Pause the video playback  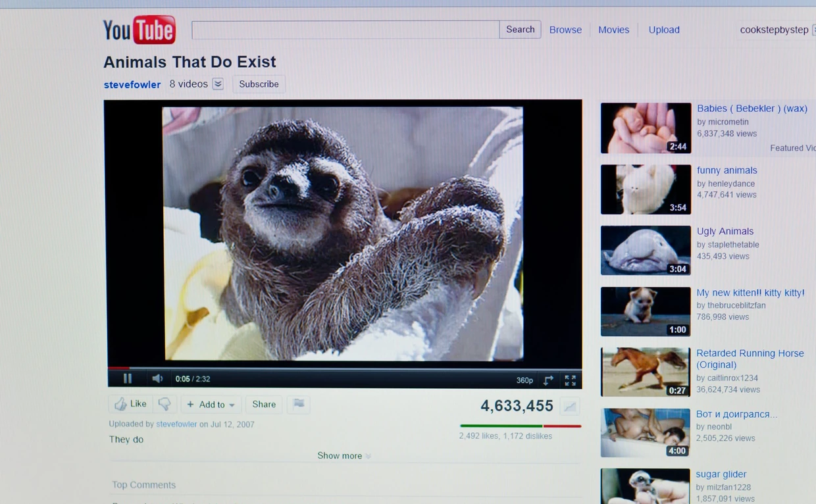127,379
